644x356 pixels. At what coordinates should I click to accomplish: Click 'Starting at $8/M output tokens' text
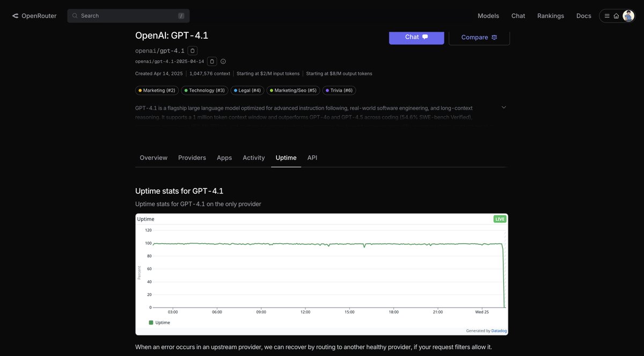click(x=339, y=74)
